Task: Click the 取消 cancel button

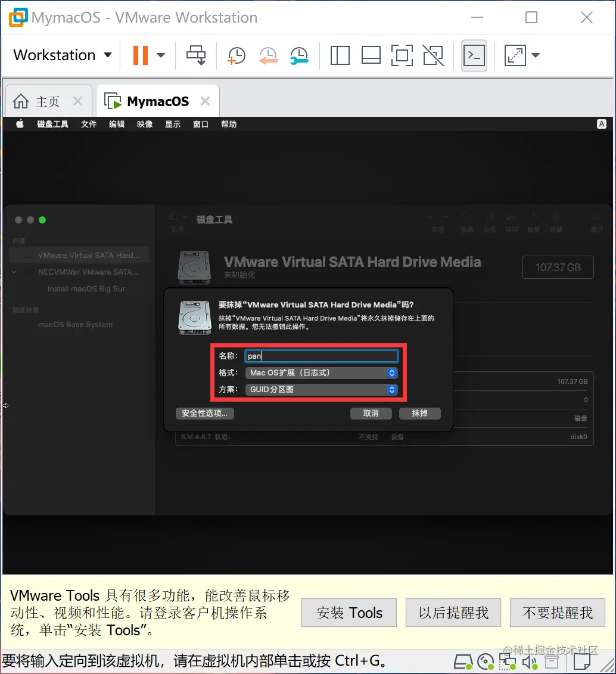Action: click(x=371, y=414)
